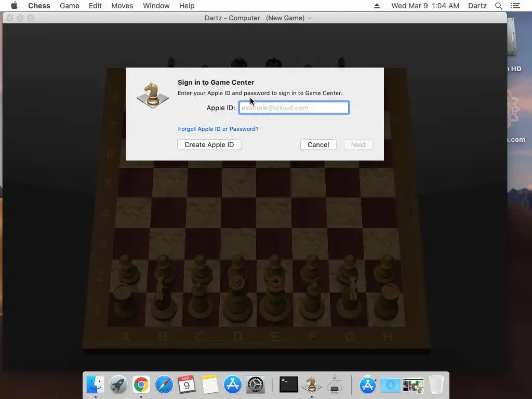532x399 pixels.
Task: Open the Apple menu
Action: pyautogui.click(x=14, y=6)
